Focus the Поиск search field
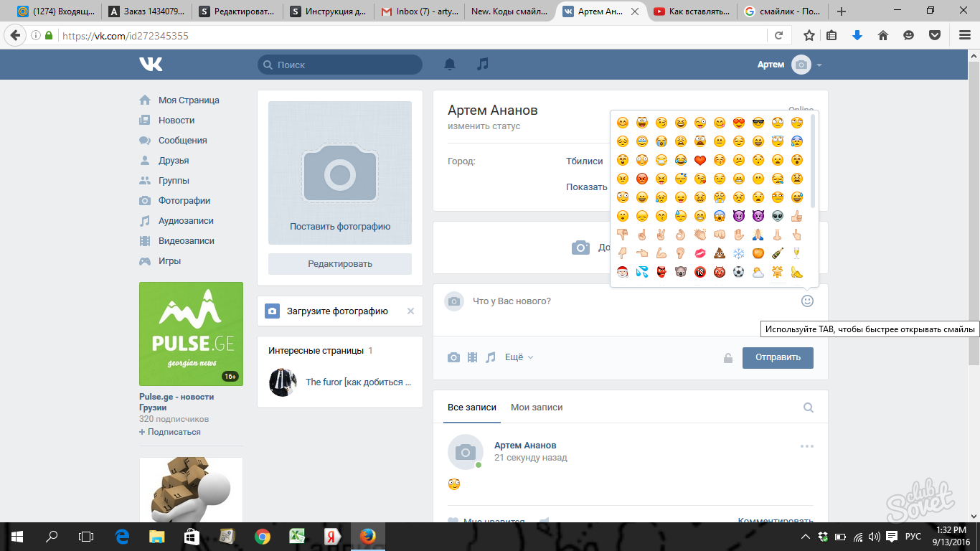Image resolution: width=980 pixels, height=551 pixels. click(340, 65)
